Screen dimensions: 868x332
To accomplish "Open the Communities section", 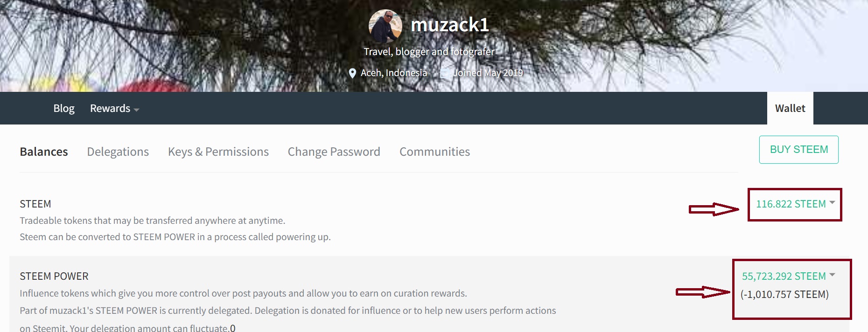I will coord(434,152).
